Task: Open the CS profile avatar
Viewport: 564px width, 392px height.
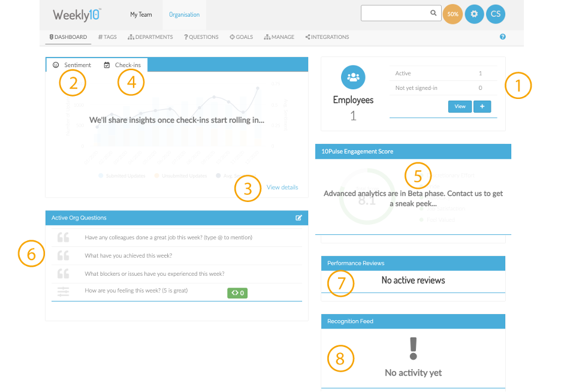Action: tap(496, 13)
